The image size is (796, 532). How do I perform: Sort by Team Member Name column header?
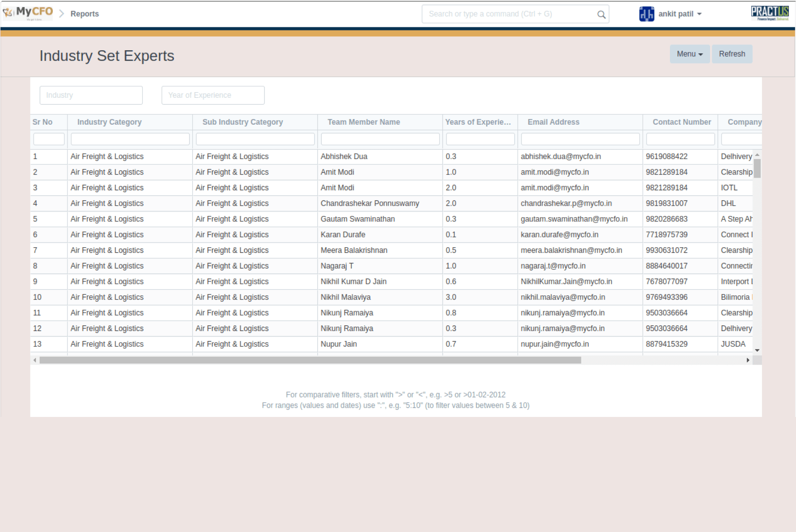point(364,122)
